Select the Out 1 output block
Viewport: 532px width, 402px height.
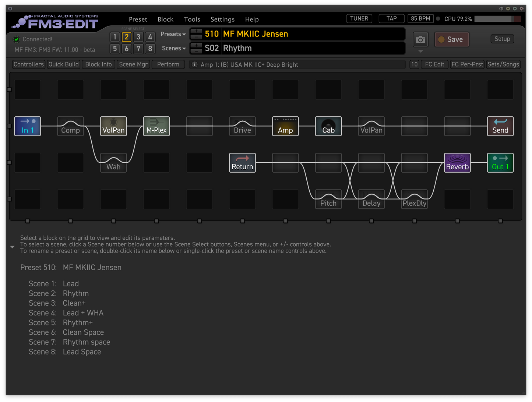point(500,163)
